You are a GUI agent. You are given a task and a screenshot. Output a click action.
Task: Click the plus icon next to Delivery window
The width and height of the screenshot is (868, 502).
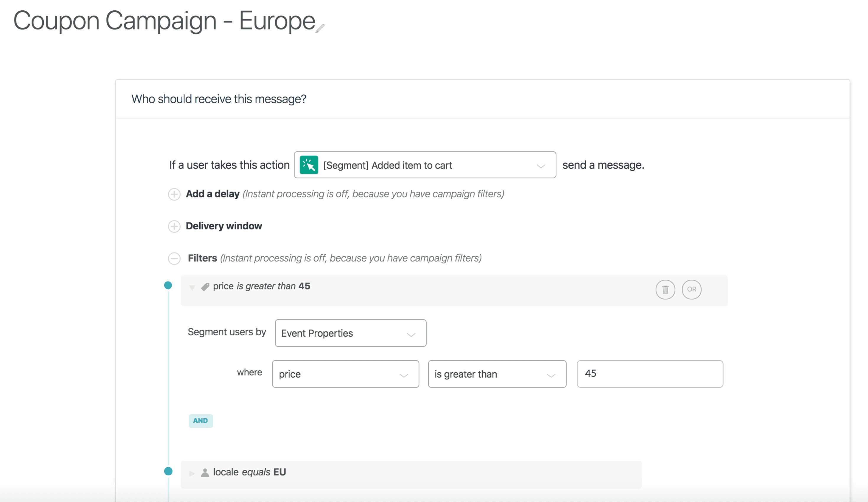pyautogui.click(x=174, y=226)
